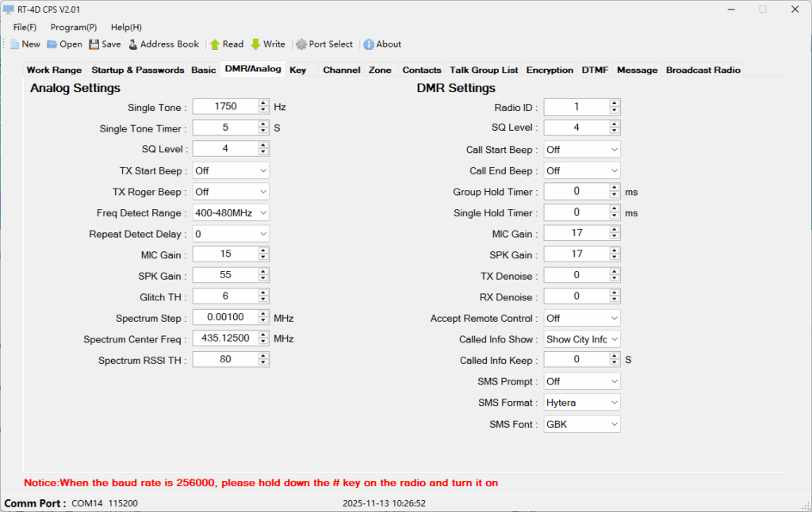Screen dimensions: 812x512
Task: Read data from radio with Read icon
Action: coord(215,44)
